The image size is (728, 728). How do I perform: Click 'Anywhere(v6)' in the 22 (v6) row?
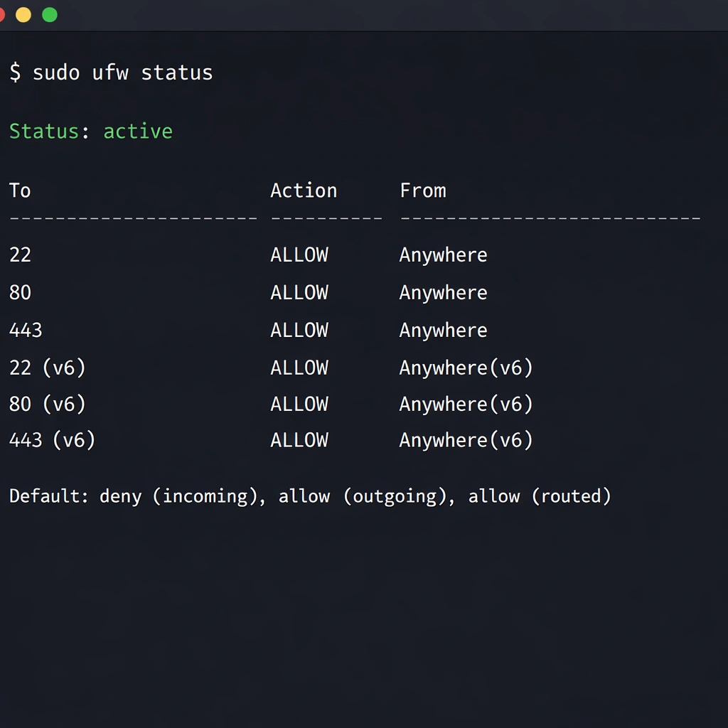pyautogui.click(x=466, y=368)
